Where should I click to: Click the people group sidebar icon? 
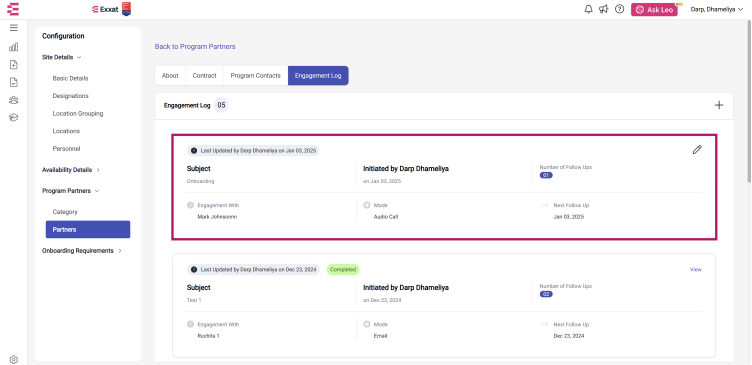click(13, 100)
